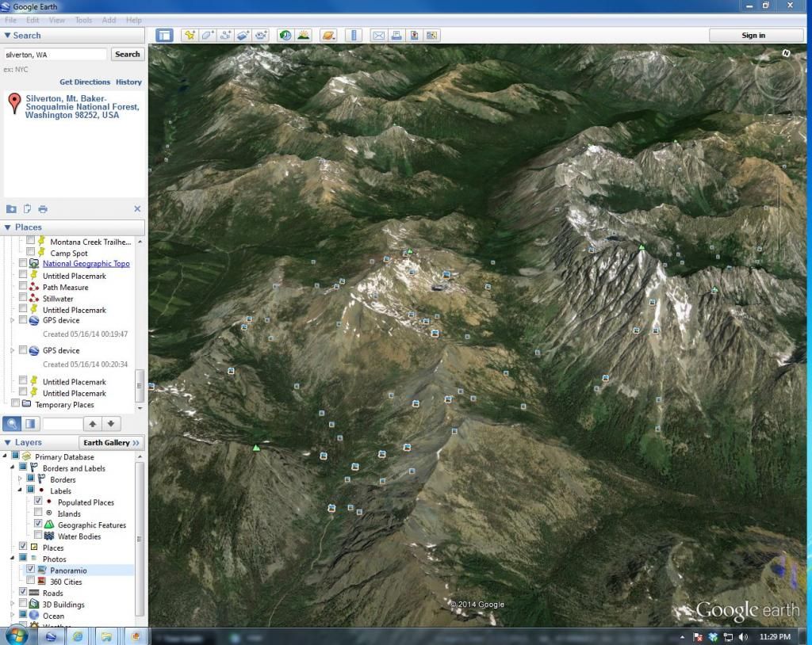The image size is (812, 645).
Task: Save the image with the toolbar icon
Action: click(x=414, y=35)
